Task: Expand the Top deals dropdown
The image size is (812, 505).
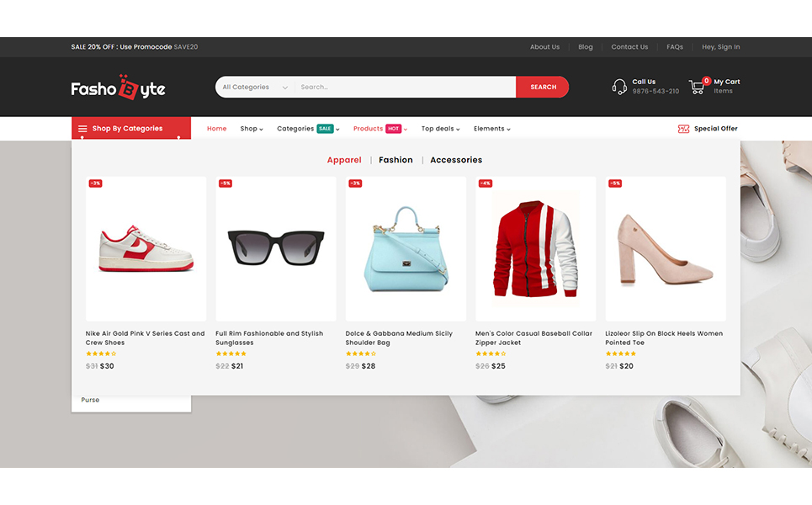Action: [x=442, y=129]
